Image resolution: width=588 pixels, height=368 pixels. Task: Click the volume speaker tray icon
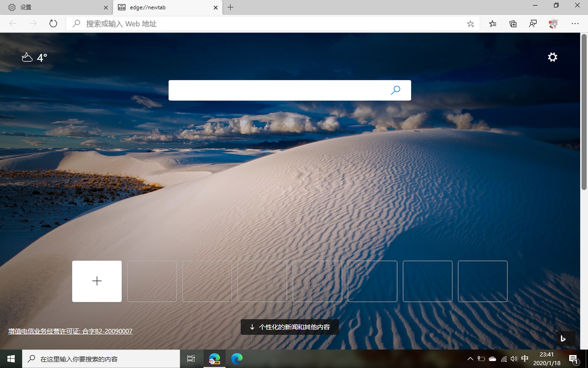click(514, 359)
